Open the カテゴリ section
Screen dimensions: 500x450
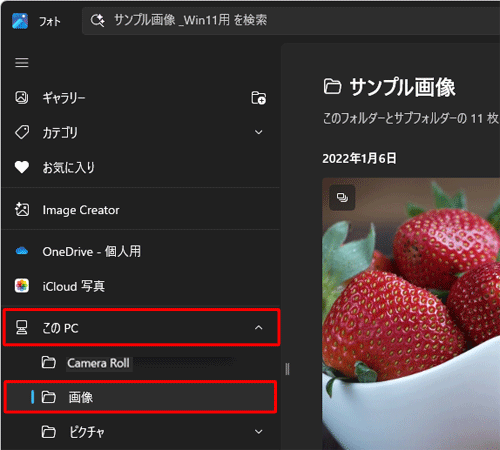(140, 132)
